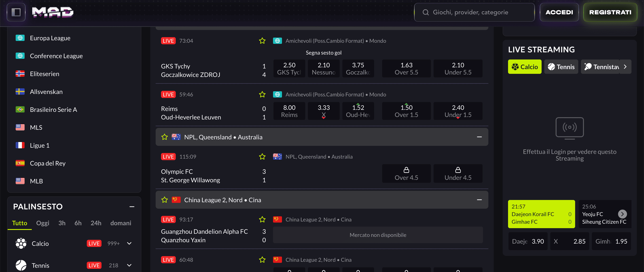Toggle the favorite star on China League 2 header

[x=165, y=200]
